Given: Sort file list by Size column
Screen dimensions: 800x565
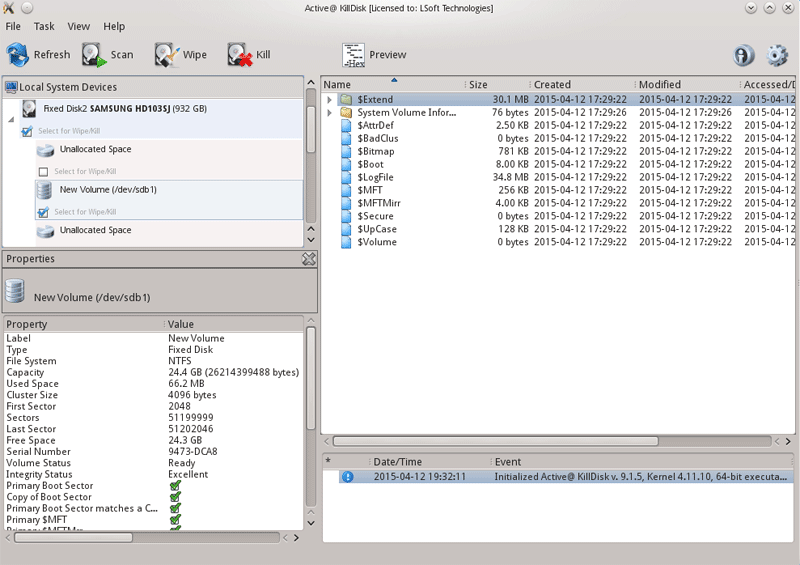Looking at the screenshot, I should pyautogui.click(x=497, y=84).
